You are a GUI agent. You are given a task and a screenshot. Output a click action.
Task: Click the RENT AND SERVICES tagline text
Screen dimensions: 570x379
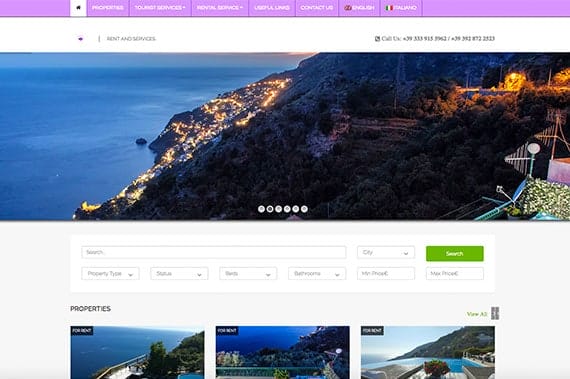[x=131, y=39]
